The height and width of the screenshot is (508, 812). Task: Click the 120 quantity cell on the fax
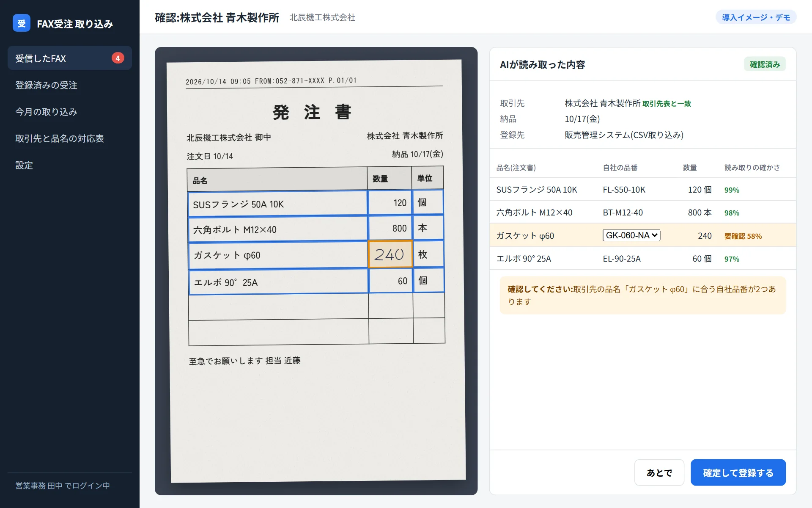point(389,203)
